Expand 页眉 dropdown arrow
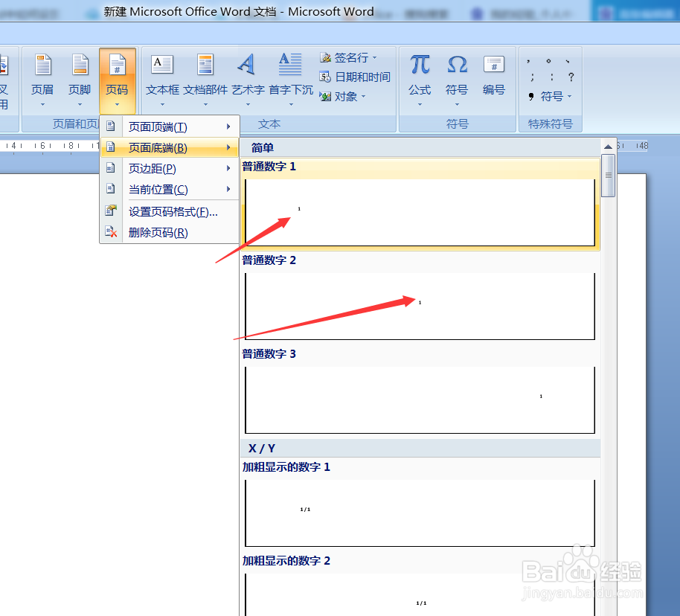This screenshot has width=680, height=616. (x=43, y=105)
